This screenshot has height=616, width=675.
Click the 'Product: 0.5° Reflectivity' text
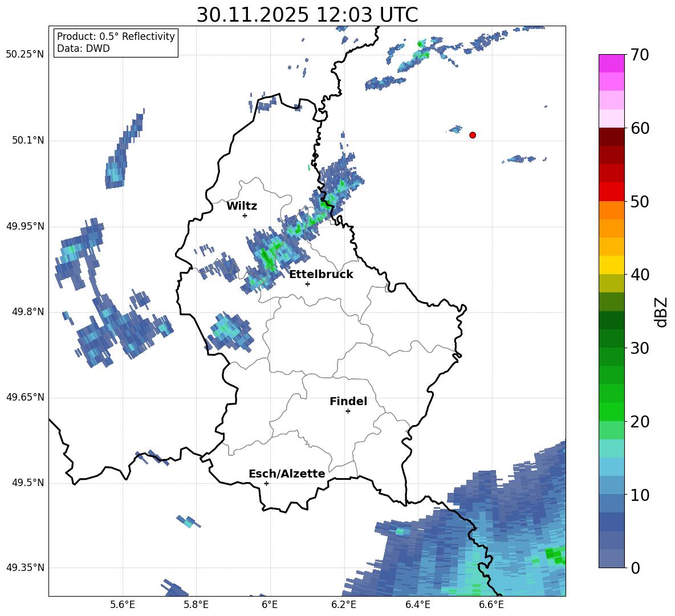116,36
